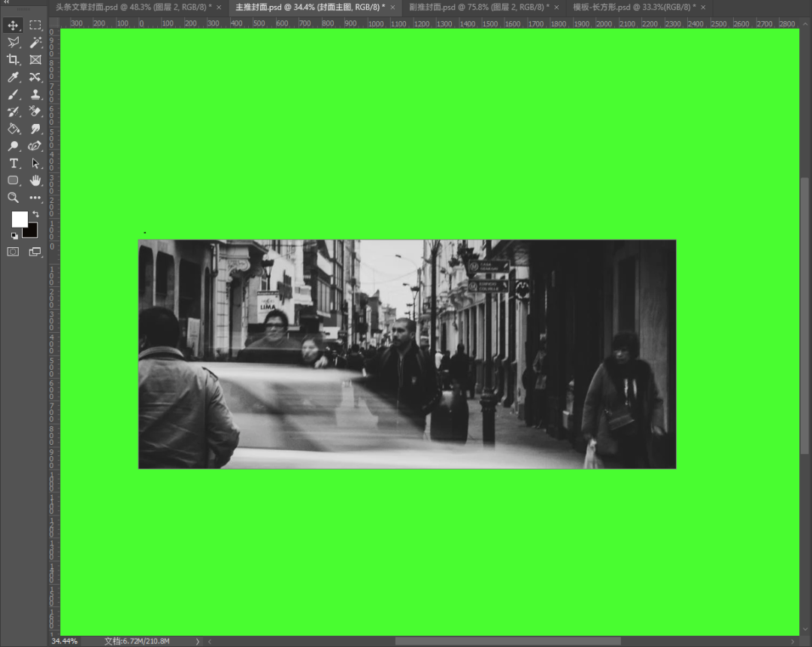
Task: Select the Zoom tool
Action: pyautogui.click(x=13, y=197)
